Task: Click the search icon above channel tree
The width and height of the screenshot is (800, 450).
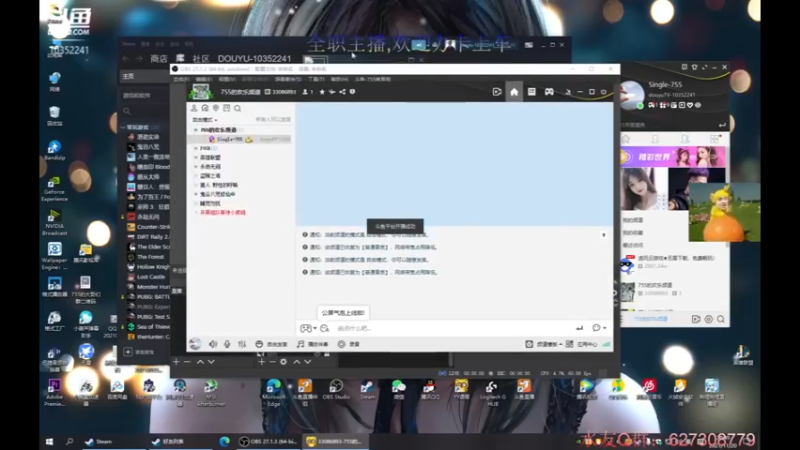Action: coord(237,108)
